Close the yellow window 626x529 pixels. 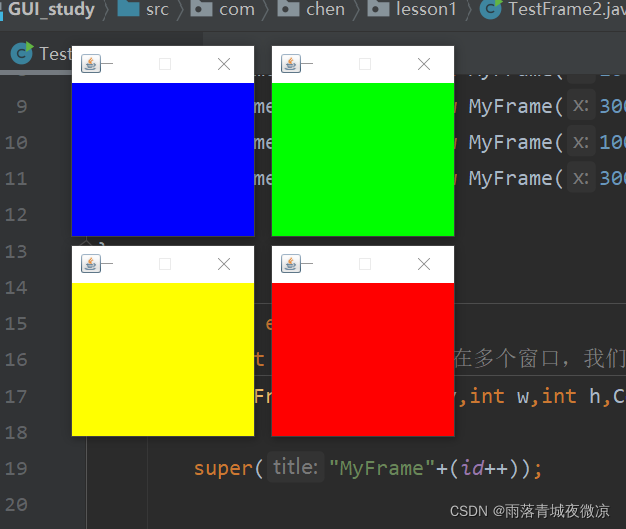pyautogui.click(x=224, y=264)
